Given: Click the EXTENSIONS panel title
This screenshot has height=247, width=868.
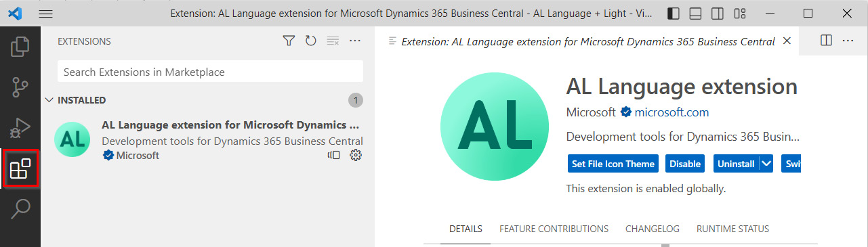Looking at the screenshot, I should pyautogui.click(x=84, y=41).
